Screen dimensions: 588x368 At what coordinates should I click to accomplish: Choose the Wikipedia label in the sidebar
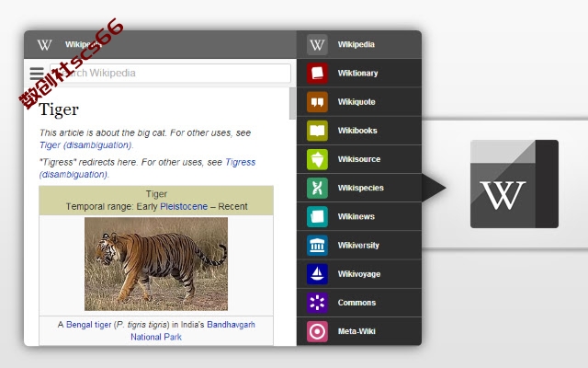tap(356, 44)
